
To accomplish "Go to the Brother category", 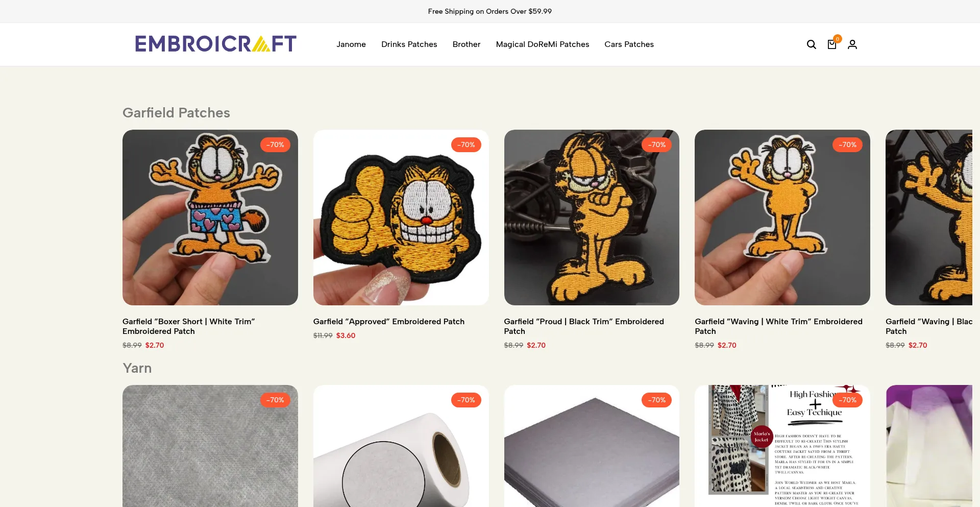I will [x=467, y=44].
